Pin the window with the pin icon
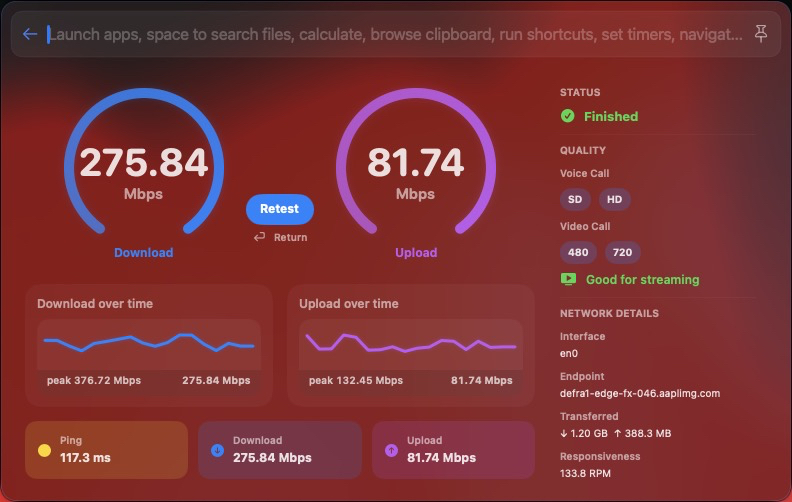Screen dimensions: 792x502 761,34
